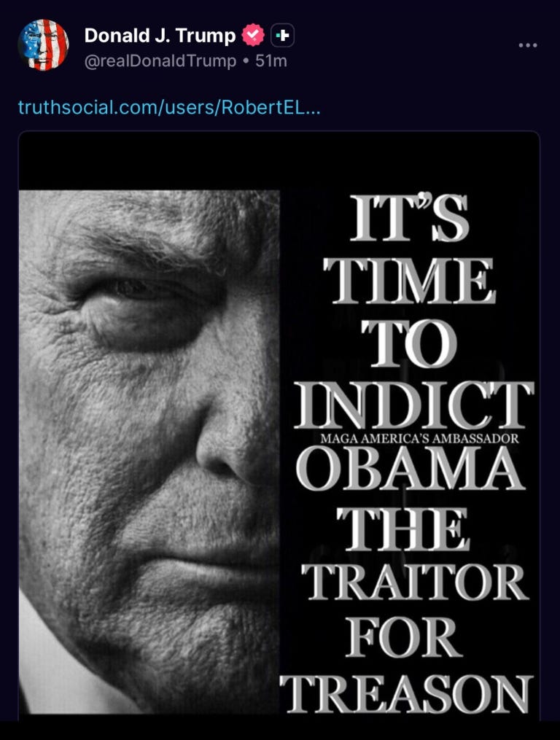Tap the THE word in the image
Screen dimensions: 560x740
click(x=402, y=529)
